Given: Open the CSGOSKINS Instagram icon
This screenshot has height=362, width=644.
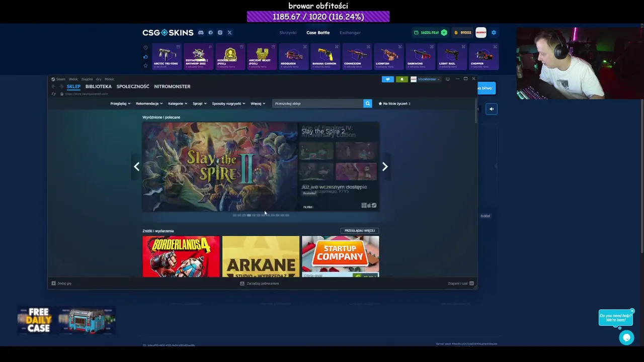Looking at the screenshot, I should (x=220, y=33).
